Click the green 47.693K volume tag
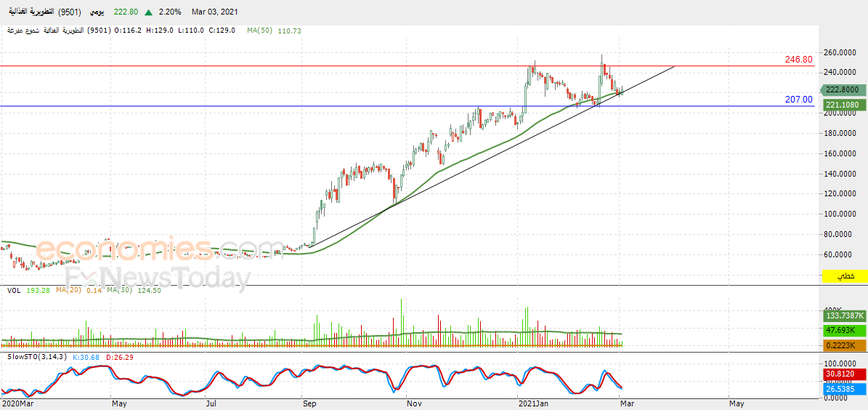 844,330
